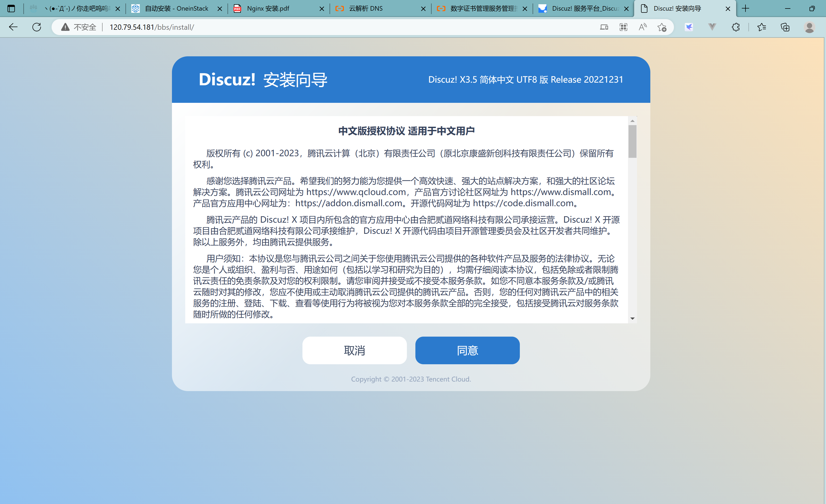
Task: Close the 云解析 DNS tab
Action: pos(423,9)
